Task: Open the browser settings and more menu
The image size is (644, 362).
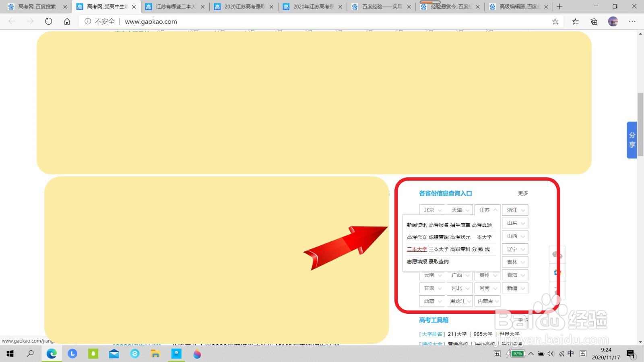Action: coord(632,21)
